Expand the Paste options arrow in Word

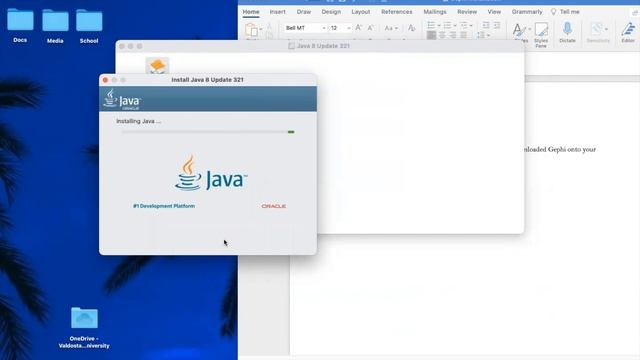tap(261, 29)
